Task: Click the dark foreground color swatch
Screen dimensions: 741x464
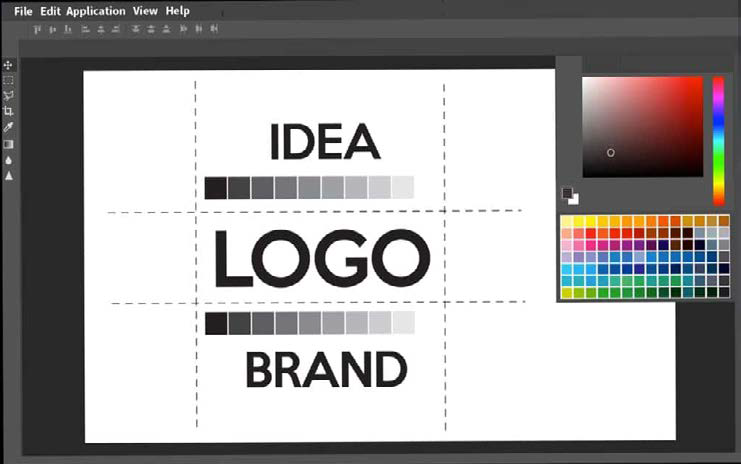Action: point(567,193)
